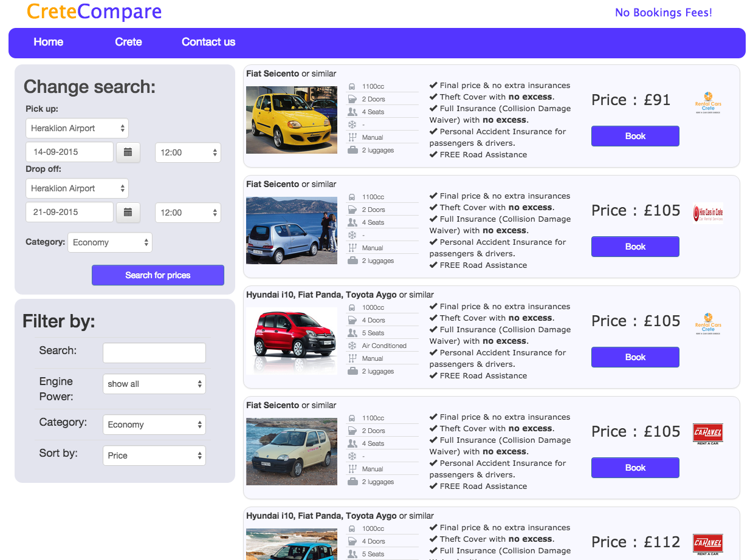Viewport: 753px width, 560px height.
Task: Open the Crete nav item
Action: [x=128, y=42]
